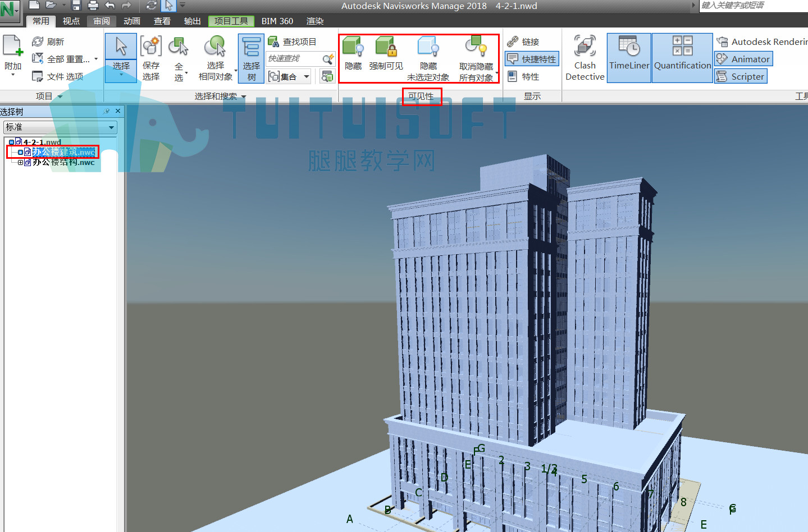Click the 刷新 refresh icon

click(x=38, y=42)
